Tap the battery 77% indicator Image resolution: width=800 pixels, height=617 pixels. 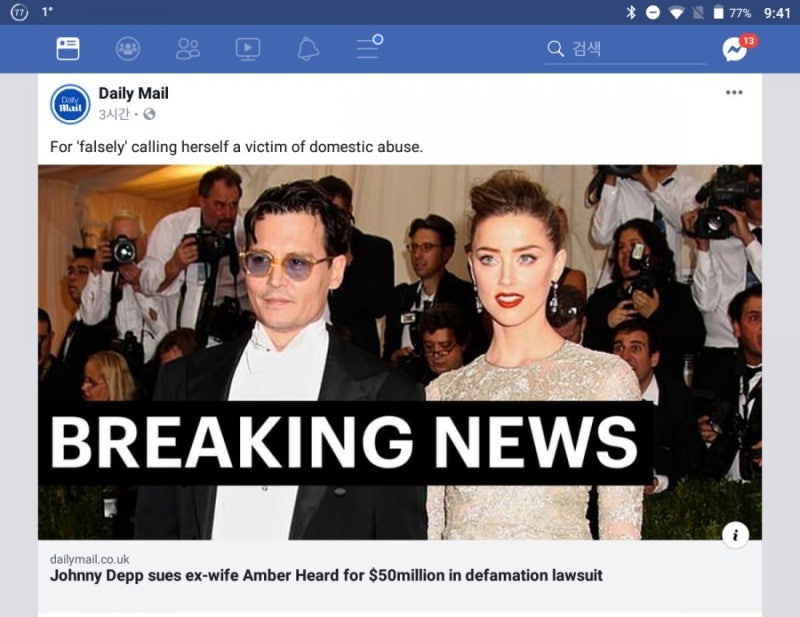pyautogui.click(x=732, y=12)
